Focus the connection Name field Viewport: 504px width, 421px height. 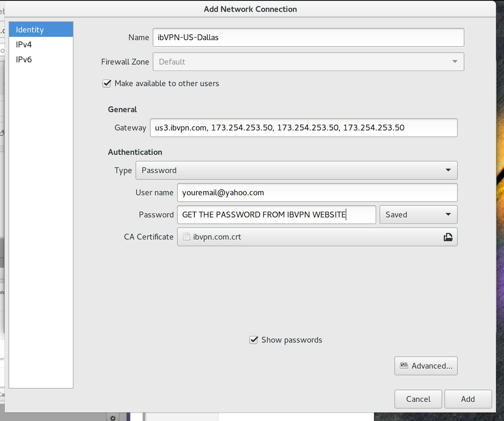click(x=308, y=37)
